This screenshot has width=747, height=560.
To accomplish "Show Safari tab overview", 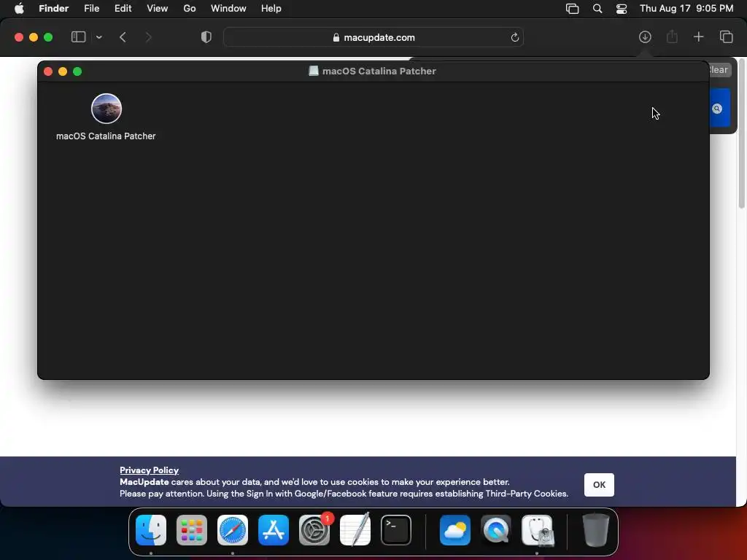I will click(726, 36).
